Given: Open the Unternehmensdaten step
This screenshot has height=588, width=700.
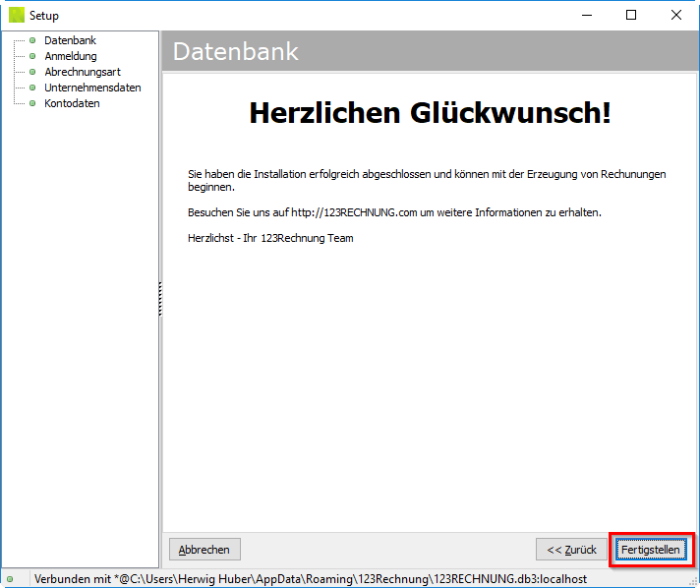Looking at the screenshot, I should 92,88.
